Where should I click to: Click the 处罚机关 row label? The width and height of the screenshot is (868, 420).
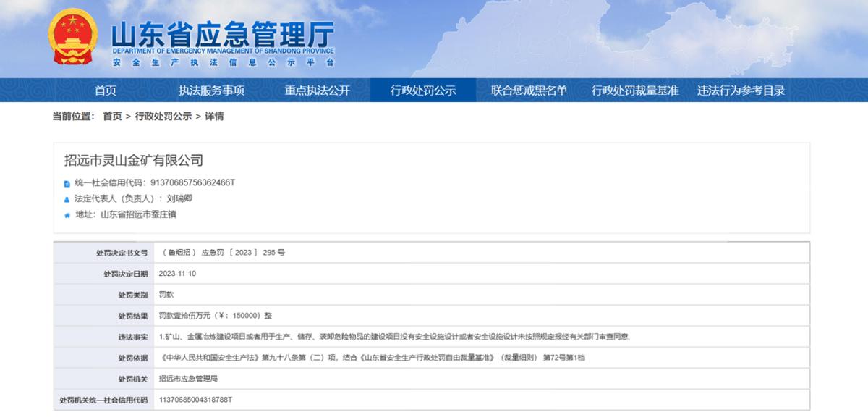(x=133, y=379)
